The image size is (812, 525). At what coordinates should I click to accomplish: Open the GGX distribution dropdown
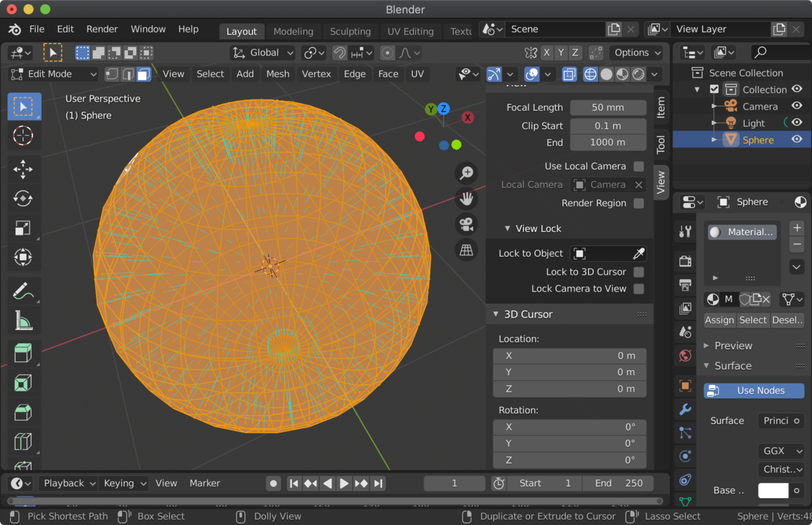(782, 451)
